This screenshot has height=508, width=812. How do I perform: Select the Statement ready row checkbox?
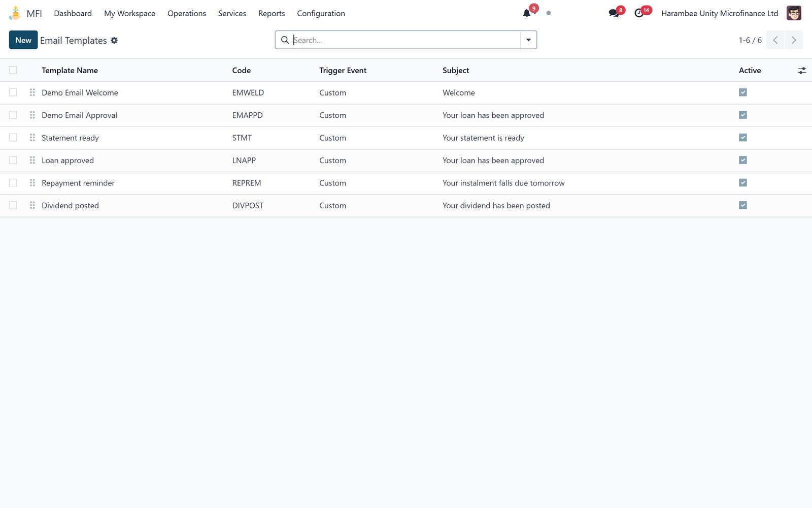point(13,138)
